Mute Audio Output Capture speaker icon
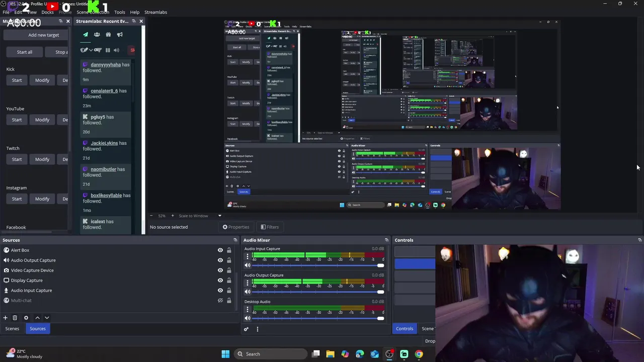Image resolution: width=644 pixels, height=362 pixels. [x=248, y=292]
